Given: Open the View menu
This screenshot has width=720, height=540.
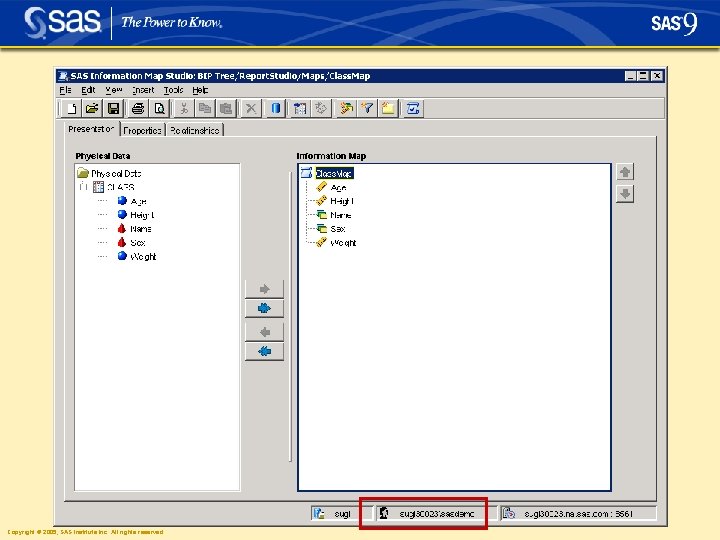Looking at the screenshot, I should pyautogui.click(x=113, y=90).
